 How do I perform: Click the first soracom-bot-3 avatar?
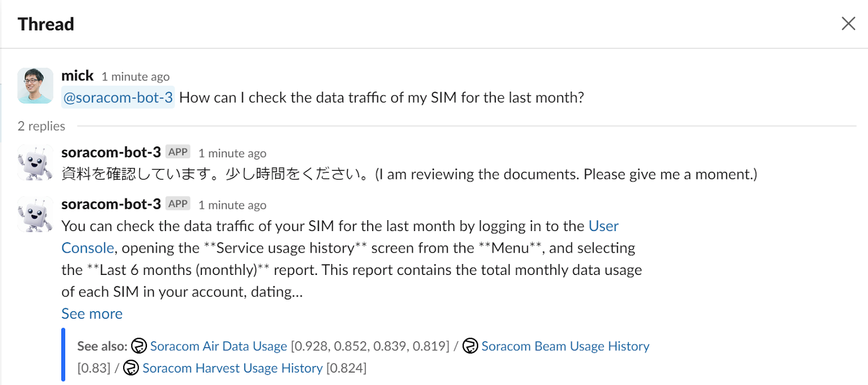35,162
